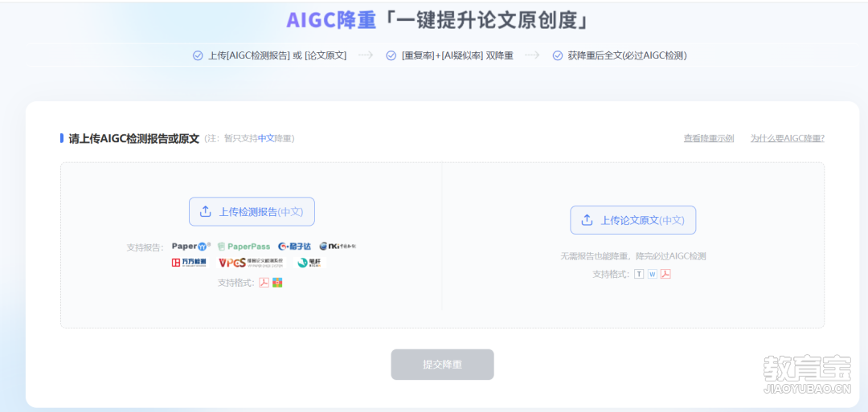Click check icon before [重复率]+[AI疑似率]
868x412 pixels.
tap(391, 56)
